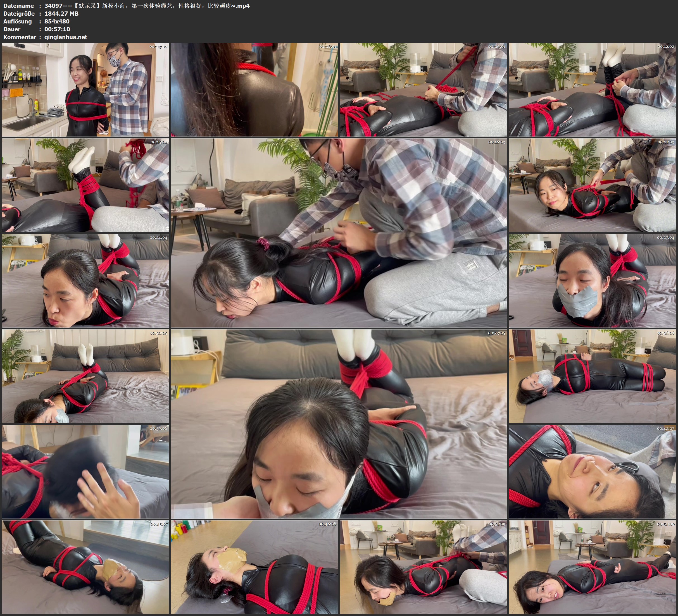Open the thumbnail marked 00:09:01
678x616 pixels.
[424, 89]
